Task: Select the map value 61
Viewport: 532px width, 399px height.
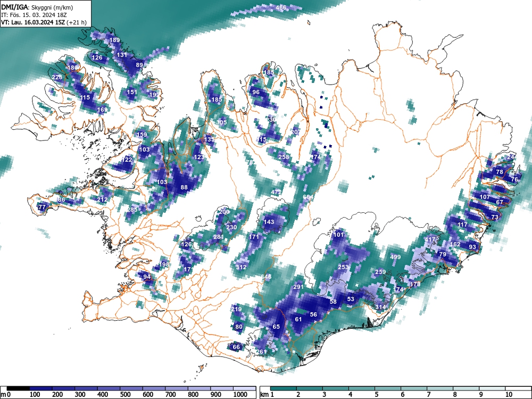Action: (x=298, y=319)
